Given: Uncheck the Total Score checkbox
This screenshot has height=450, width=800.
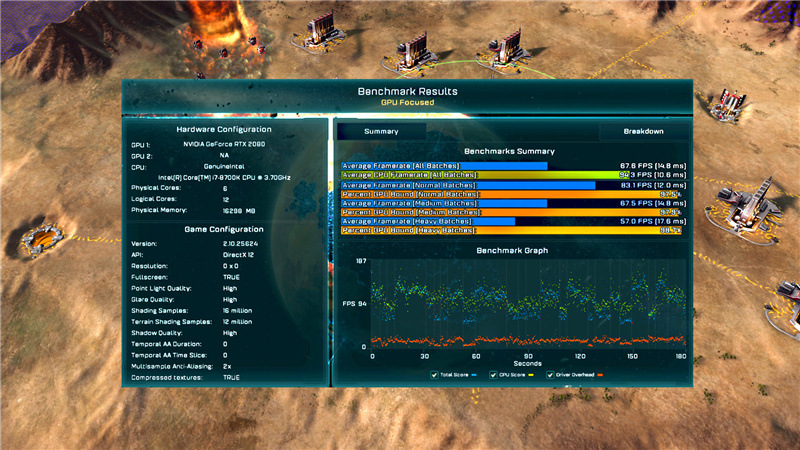Looking at the screenshot, I should (434, 375).
